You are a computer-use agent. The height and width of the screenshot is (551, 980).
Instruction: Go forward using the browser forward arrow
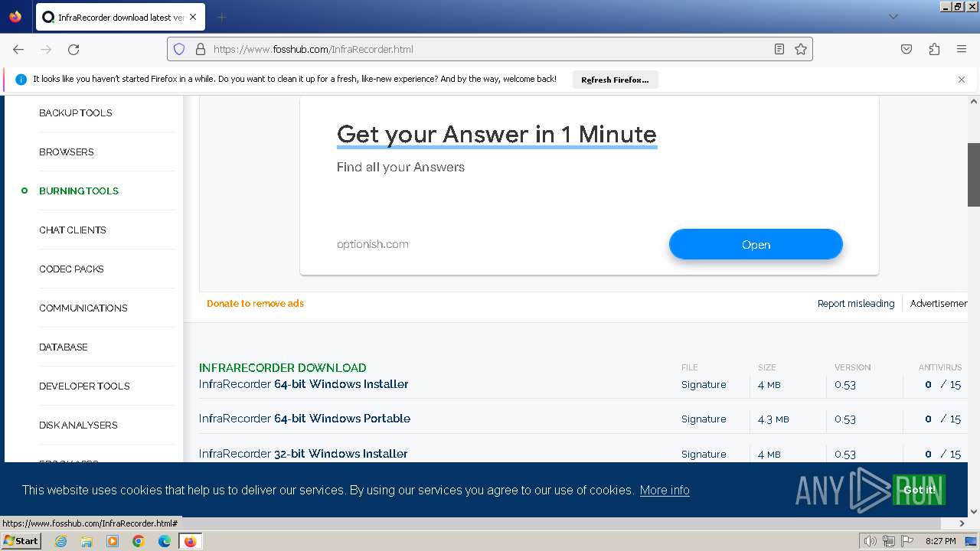(x=46, y=49)
